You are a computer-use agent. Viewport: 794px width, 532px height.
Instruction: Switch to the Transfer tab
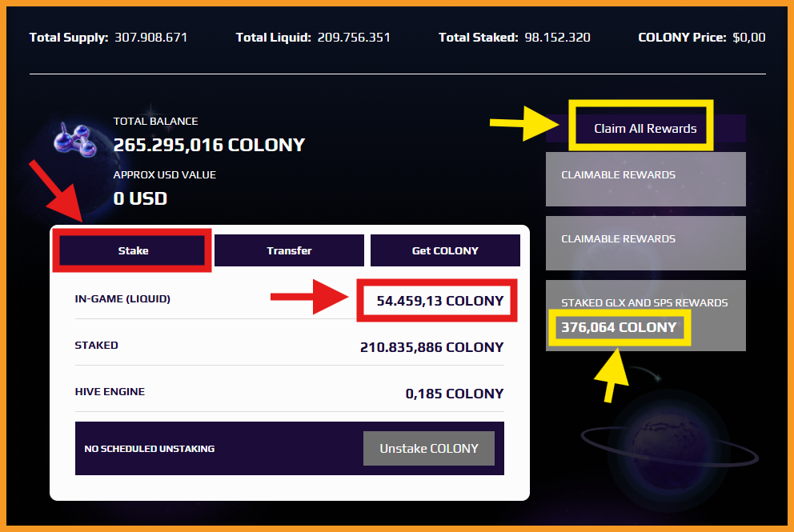(289, 250)
